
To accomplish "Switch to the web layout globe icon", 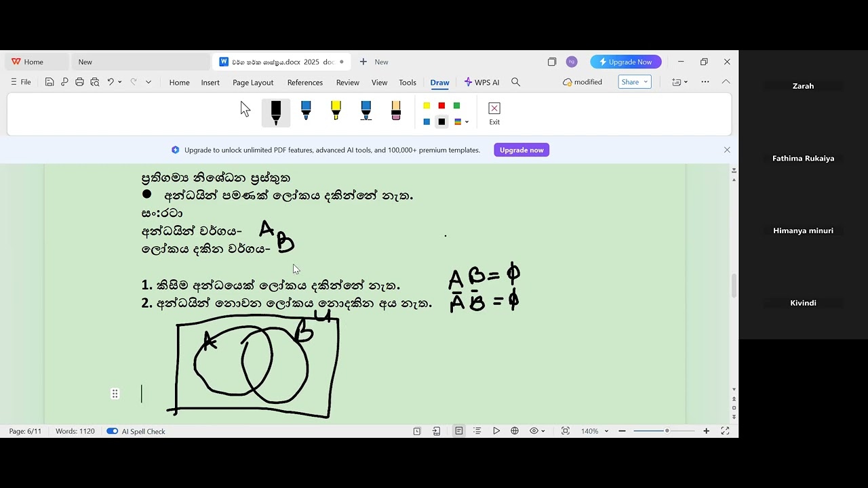I will (x=515, y=431).
